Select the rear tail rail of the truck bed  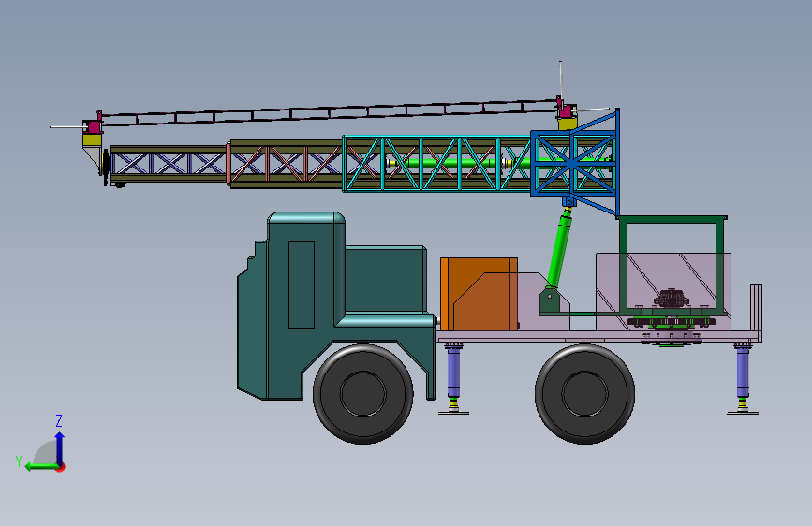tap(756, 313)
